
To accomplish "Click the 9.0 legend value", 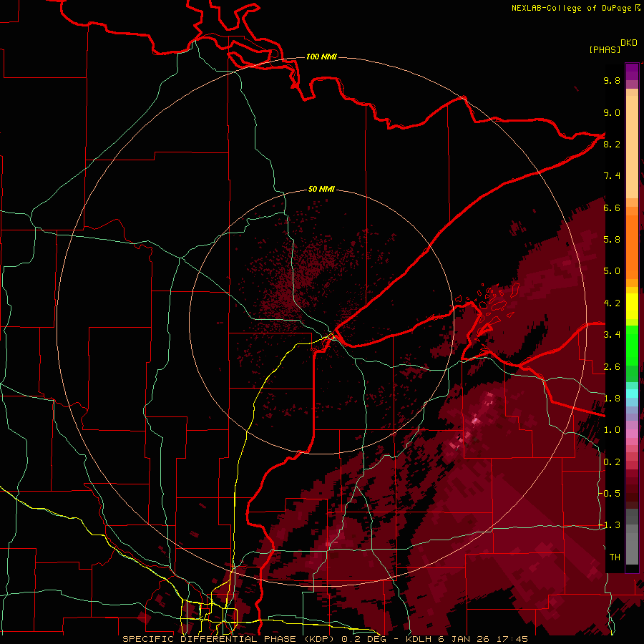I will point(612,112).
